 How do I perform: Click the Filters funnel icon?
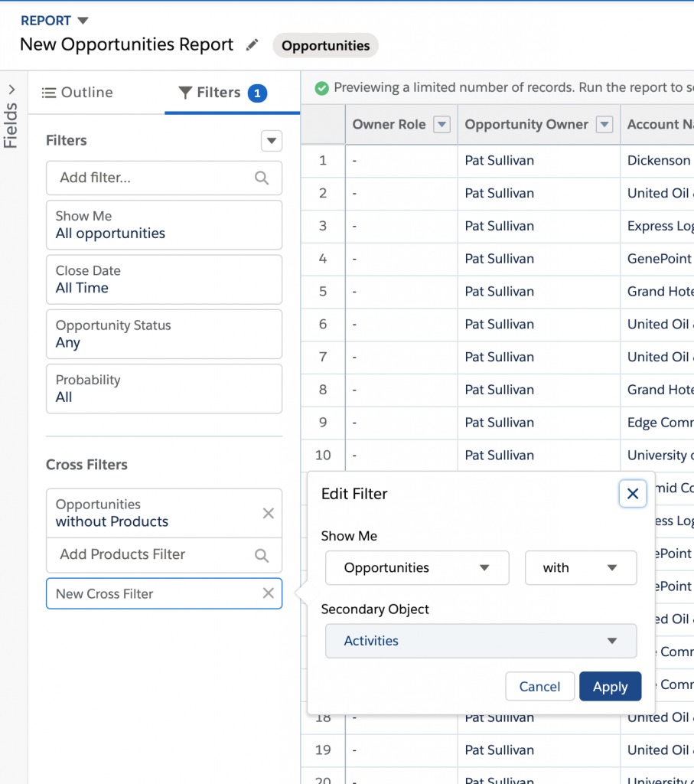pyautogui.click(x=185, y=93)
